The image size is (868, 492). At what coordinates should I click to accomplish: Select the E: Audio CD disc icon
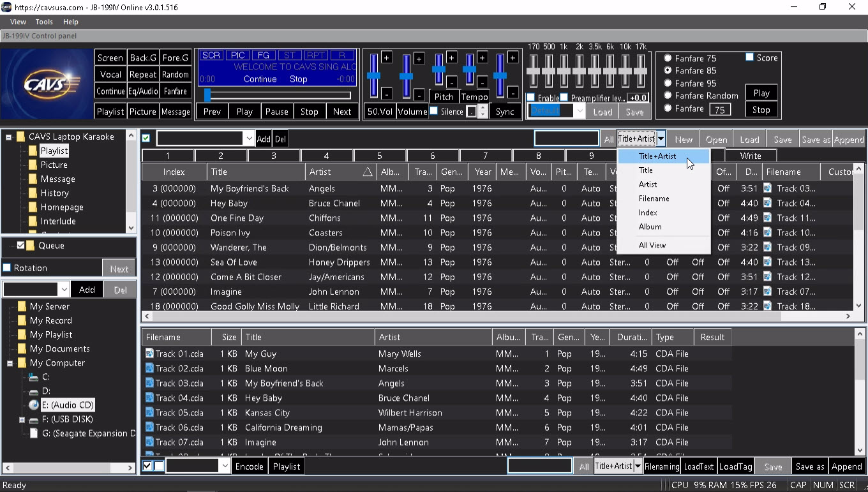pos(34,405)
